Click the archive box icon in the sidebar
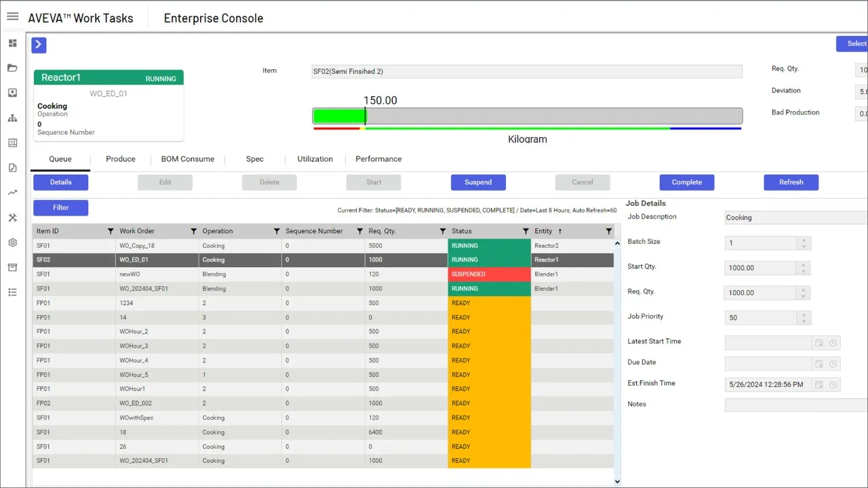The width and height of the screenshot is (868, 488). [12, 267]
